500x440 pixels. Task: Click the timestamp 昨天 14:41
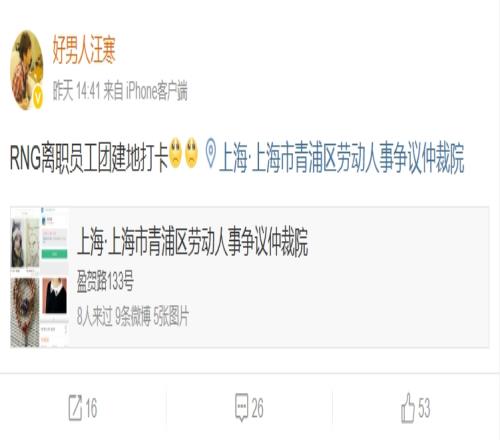[76, 91]
